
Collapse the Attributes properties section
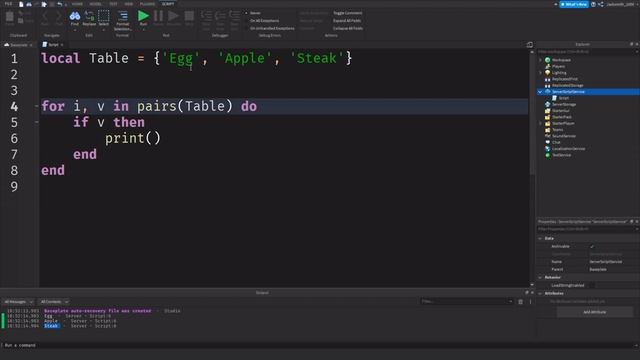click(x=540, y=293)
